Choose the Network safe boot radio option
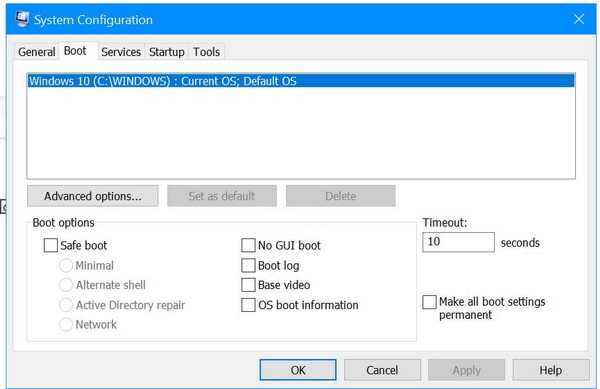This screenshot has height=389, width=600. point(66,324)
